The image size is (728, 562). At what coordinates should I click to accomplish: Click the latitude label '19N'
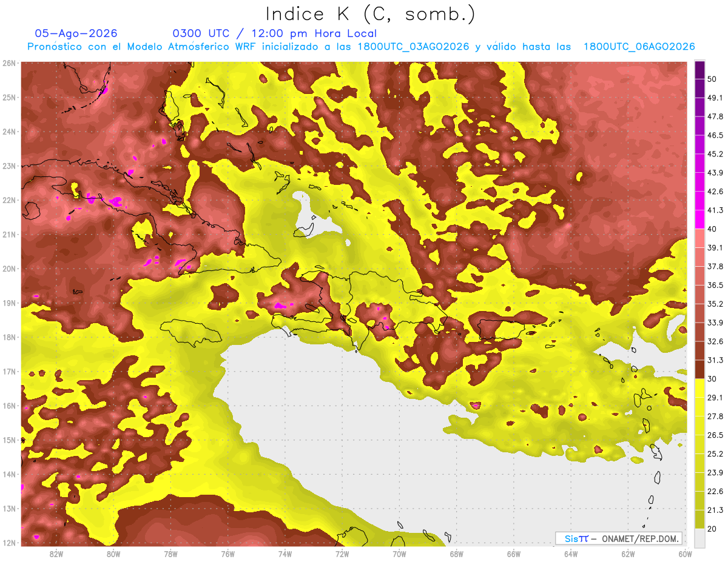tap(9, 303)
